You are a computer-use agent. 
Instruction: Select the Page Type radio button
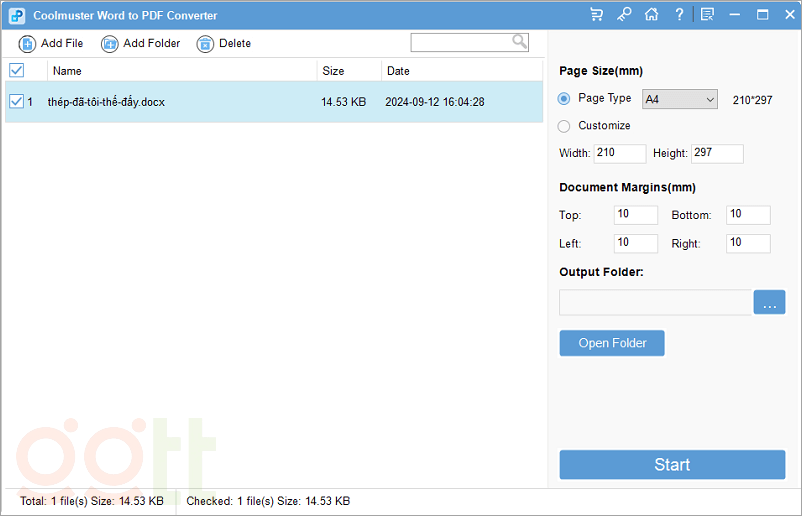[564, 99]
